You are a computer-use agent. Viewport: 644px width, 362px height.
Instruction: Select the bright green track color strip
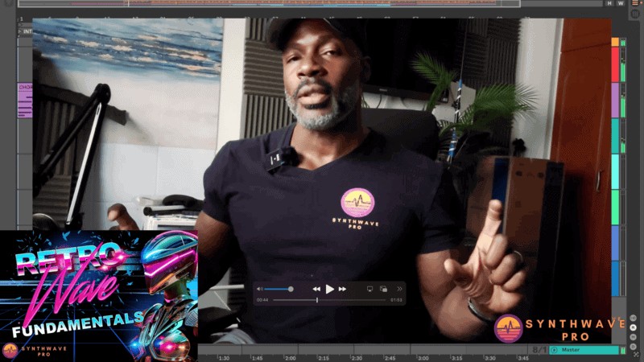(x=615, y=208)
